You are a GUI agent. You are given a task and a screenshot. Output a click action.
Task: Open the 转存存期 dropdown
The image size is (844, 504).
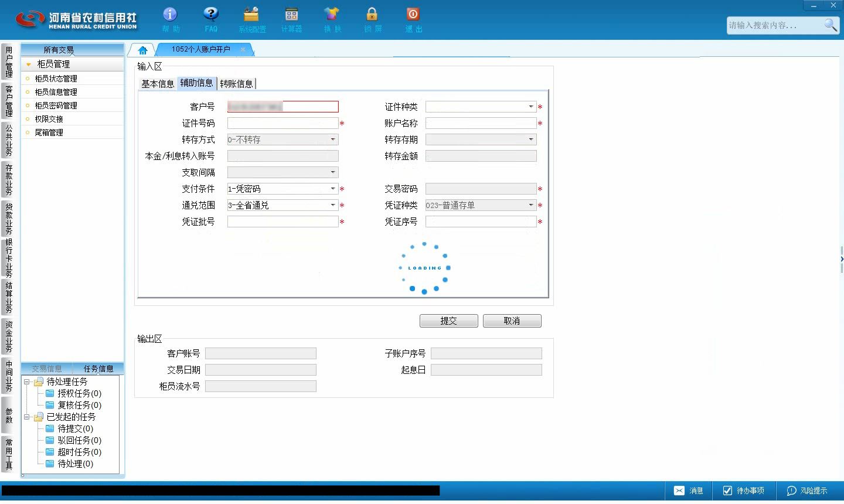point(531,139)
